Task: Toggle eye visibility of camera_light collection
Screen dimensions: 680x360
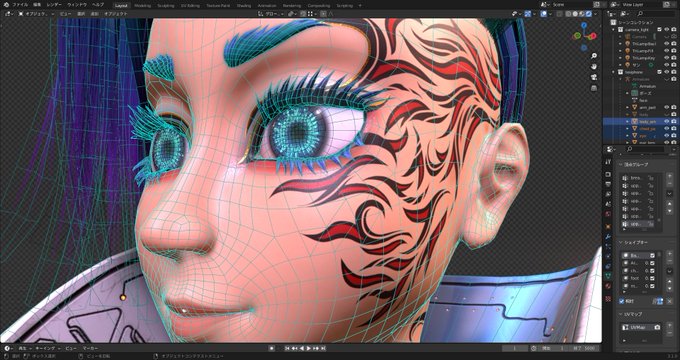Action: [x=667, y=29]
